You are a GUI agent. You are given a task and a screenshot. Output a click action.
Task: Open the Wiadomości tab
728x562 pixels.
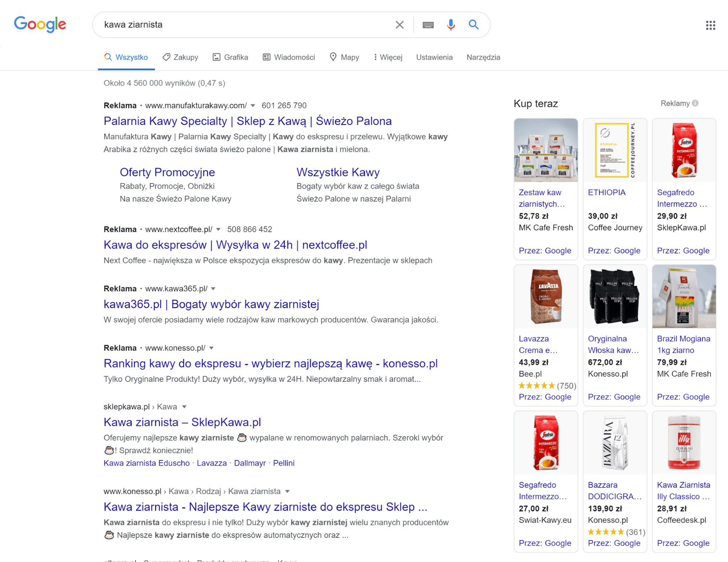289,57
